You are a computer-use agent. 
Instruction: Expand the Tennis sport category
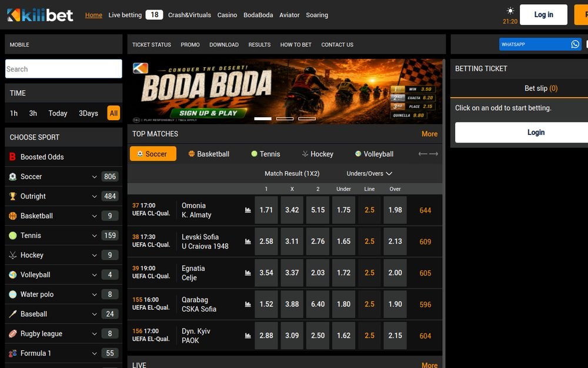tap(95, 236)
